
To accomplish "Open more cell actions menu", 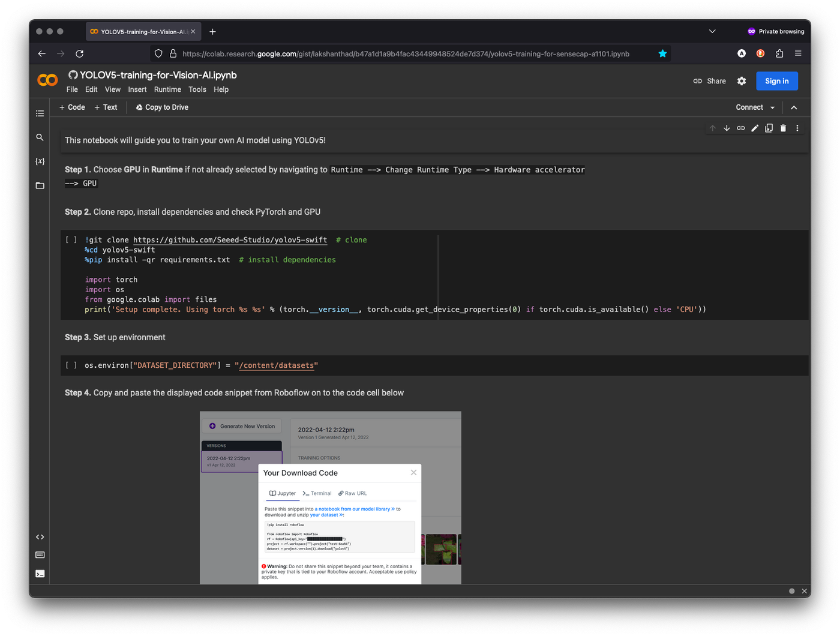I will click(797, 128).
